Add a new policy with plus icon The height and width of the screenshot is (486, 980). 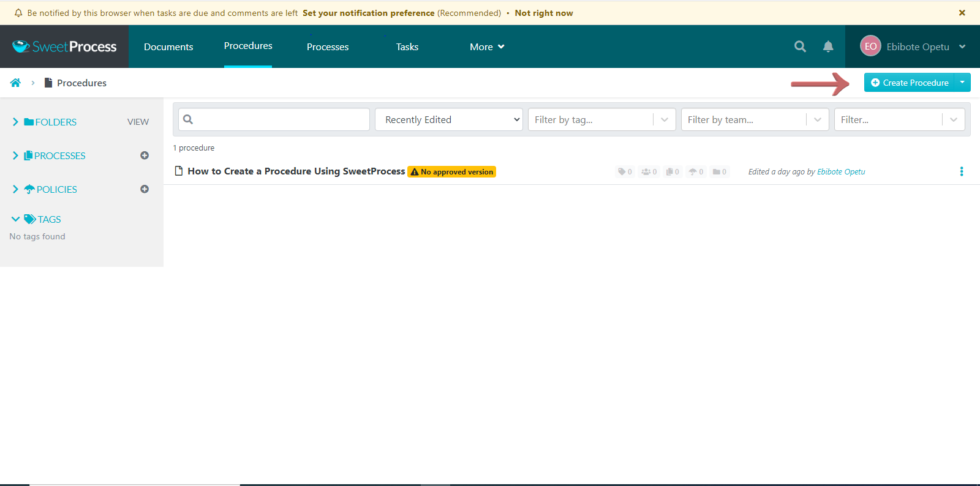[145, 189]
